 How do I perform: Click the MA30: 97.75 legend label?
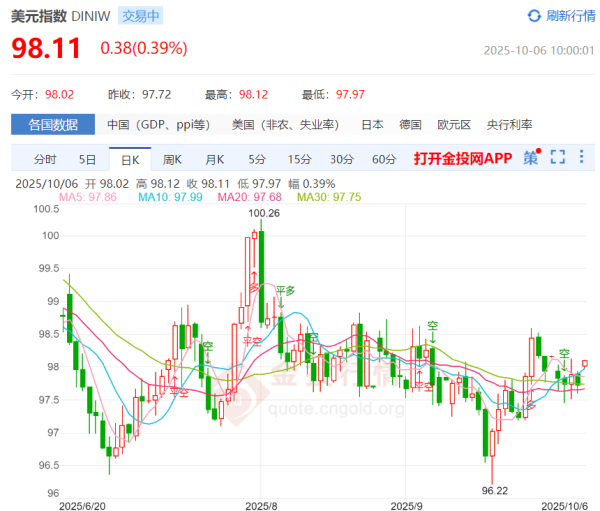(x=329, y=197)
